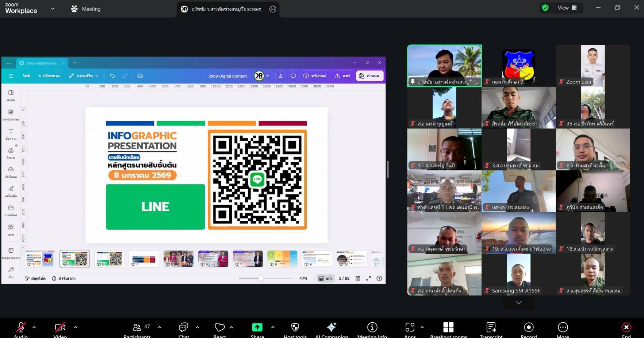This screenshot has width=644, height=338.
Task: Unmute microphone with the Audio button
Action: pyautogui.click(x=21, y=328)
